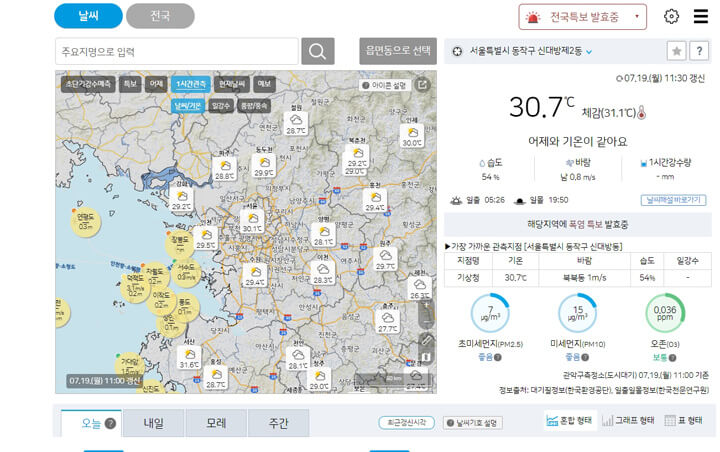Click the 파주 28.8℃ weather marker
720x452 pixels.
(225, 169)
